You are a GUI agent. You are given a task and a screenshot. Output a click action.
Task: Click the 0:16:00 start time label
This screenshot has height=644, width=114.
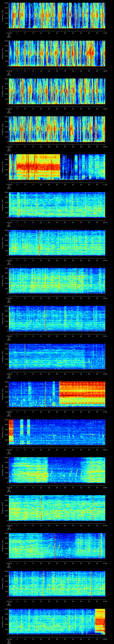pyautogui.click(x=9, y=33)
